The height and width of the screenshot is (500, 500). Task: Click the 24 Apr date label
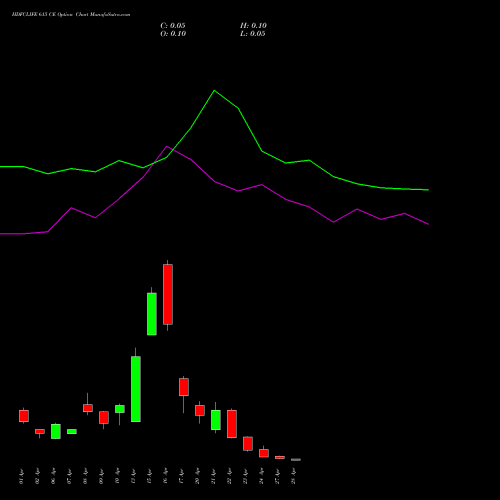[262, 477]
